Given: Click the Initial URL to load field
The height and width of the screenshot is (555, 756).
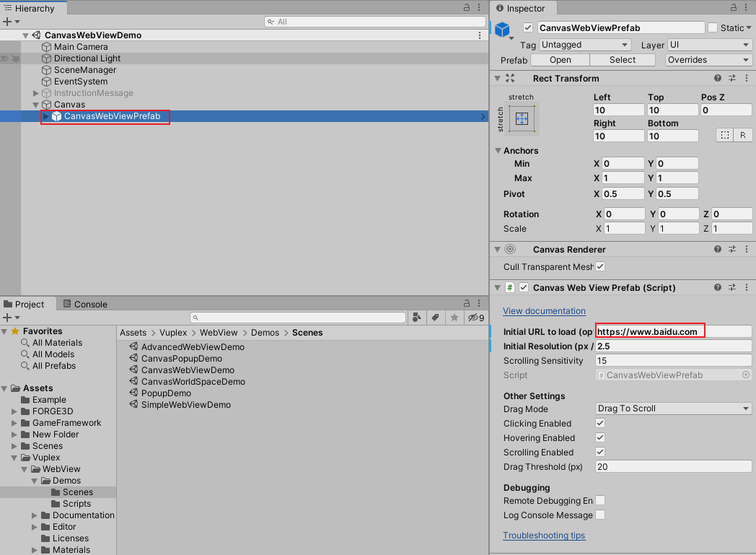Looking at the screenshot, I should [674, 331].
